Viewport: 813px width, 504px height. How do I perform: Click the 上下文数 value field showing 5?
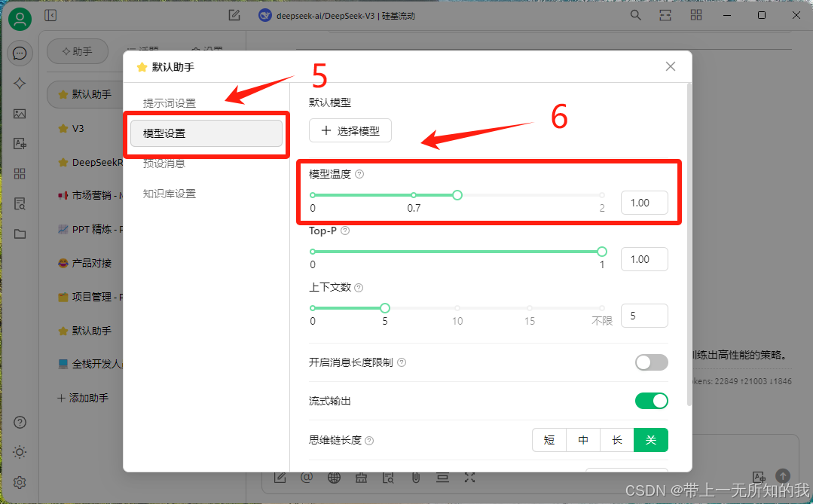click(644, 316)
